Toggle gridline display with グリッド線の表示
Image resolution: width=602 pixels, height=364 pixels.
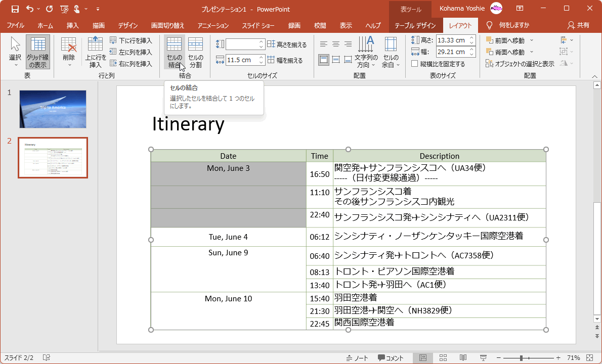(37, 52)
